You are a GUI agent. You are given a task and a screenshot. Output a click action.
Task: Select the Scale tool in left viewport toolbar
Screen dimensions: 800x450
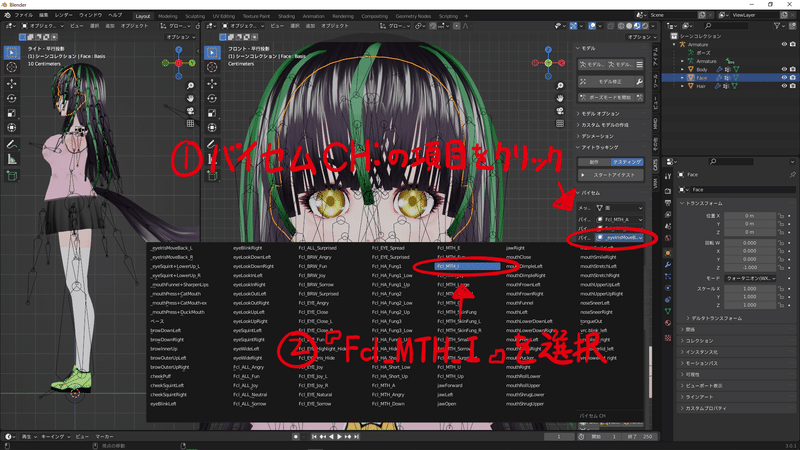(x=12, y=113)
